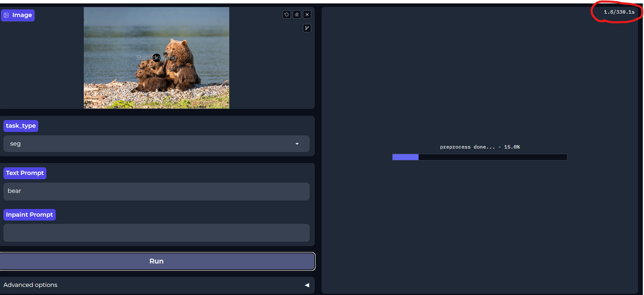Click the bear text prompt field
This screenshot has height=295, width=644.
pos(157,191)
